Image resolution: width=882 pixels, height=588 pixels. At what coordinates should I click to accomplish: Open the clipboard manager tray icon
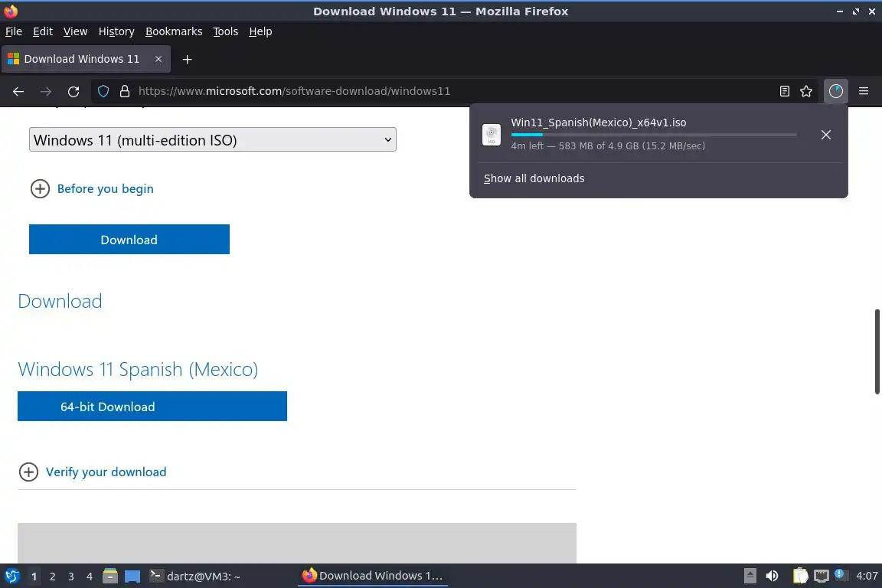coord(800,577)
